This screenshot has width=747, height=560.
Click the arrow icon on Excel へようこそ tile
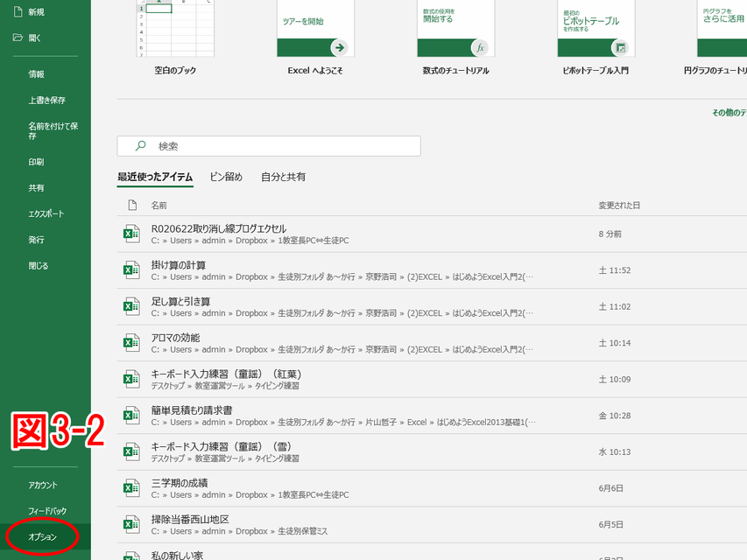coord(340,47)
